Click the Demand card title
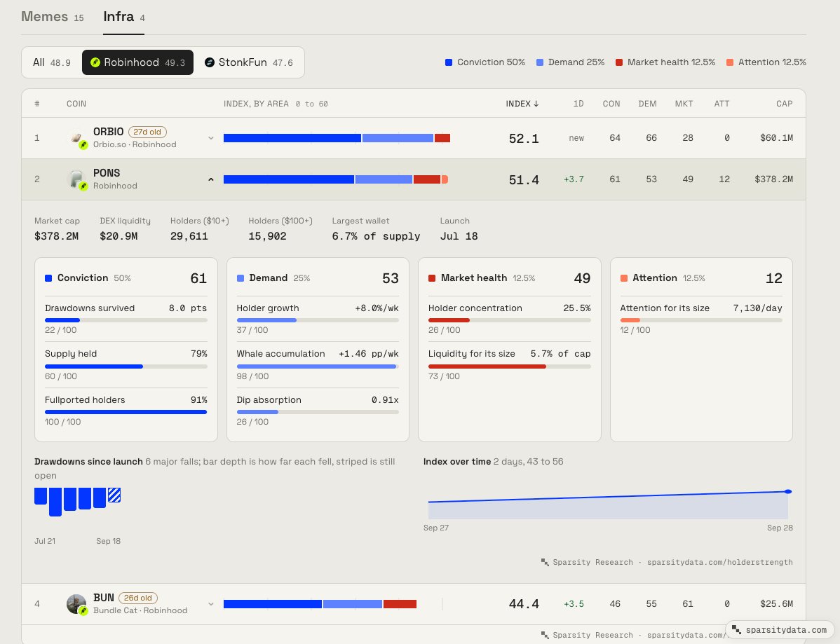This screenshot has width=840, height=644. click(x=269, y=278)
